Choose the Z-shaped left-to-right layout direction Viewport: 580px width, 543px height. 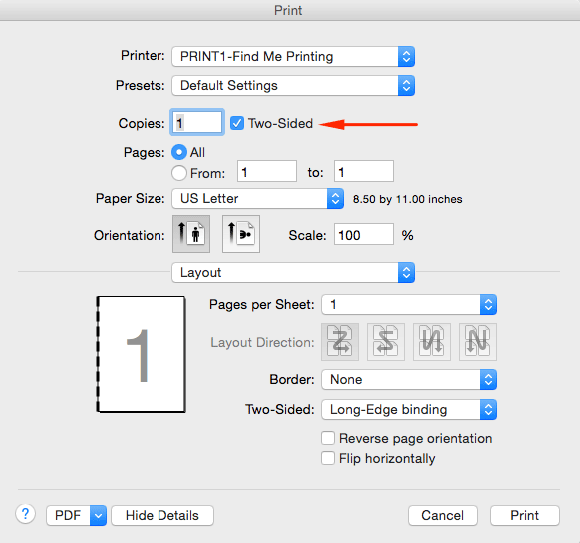point(340,342)
